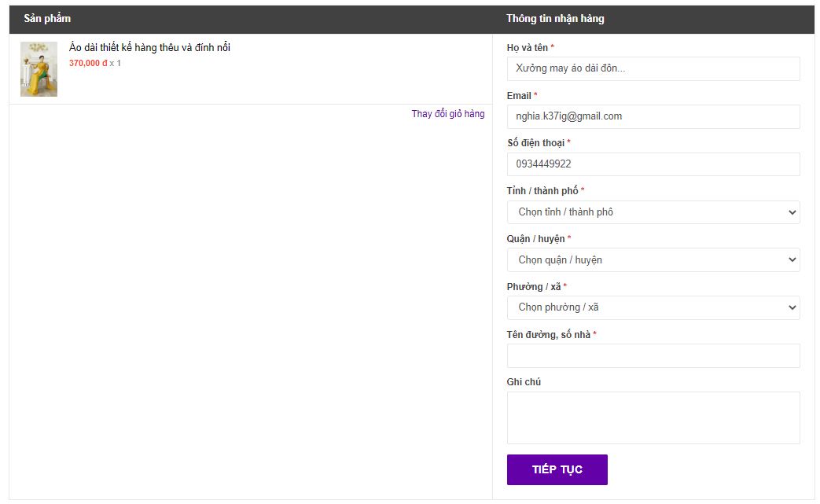
Task: Open the 'Chọn quận / huyện' dropdown
Action: pyautogui.click(x=653, y=259)
